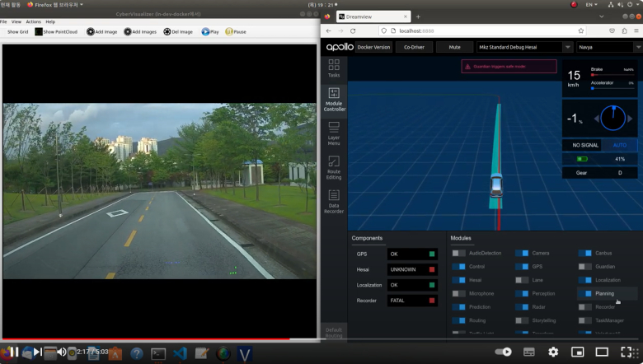Enable the Guardian module
Viewport: 643px width, 364px height.
pyautogui.click(x=584, y=267)
